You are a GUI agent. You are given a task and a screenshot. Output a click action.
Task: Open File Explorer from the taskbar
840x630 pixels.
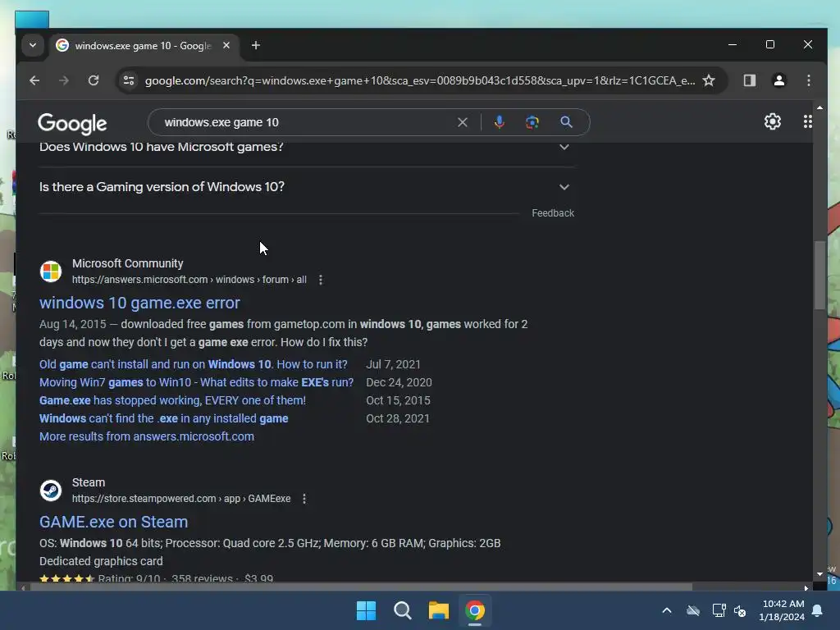tap(439, 610)
